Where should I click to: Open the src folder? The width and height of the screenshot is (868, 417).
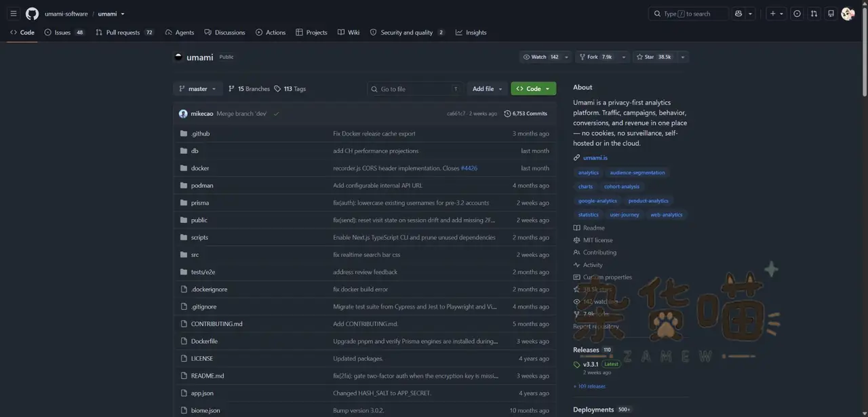pyautogui.click(x=195, y=254)
